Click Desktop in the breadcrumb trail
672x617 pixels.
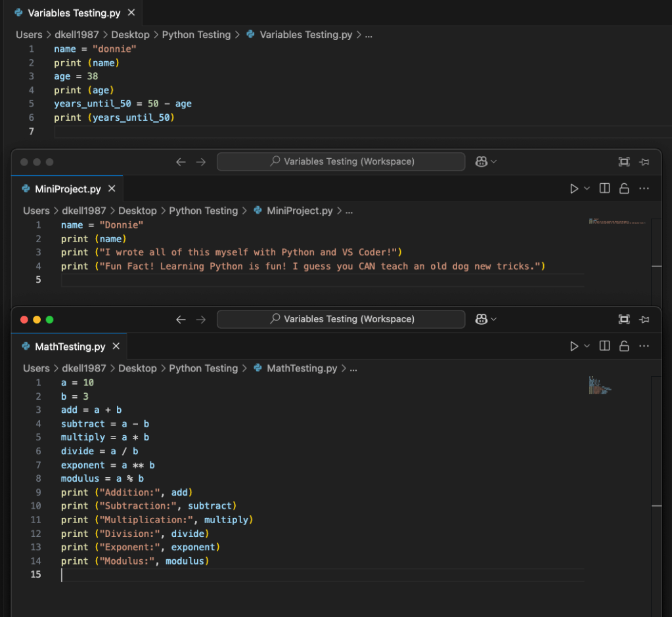(x=137, y=368)
